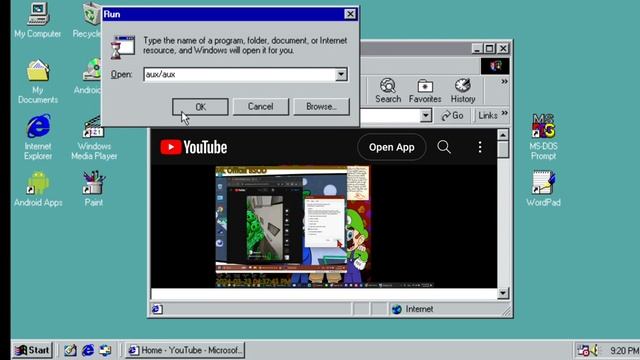This screenshot has height=360, width=640.
Task: Open Android Apps desktop shortcut
Action: click(38, 189)
